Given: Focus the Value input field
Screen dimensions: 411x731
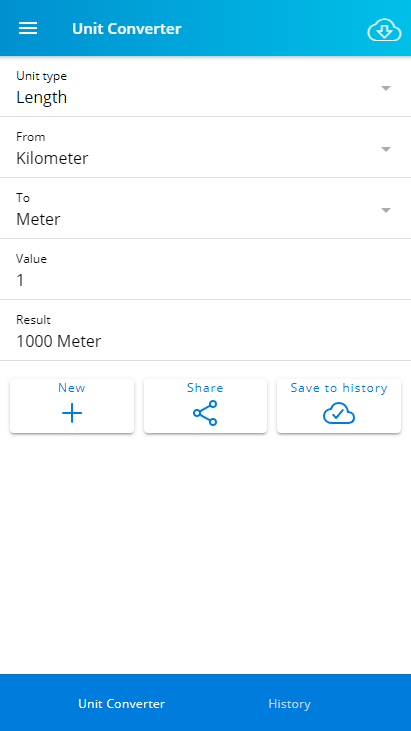Looking at the screenshot, I should [x=206, y=269].
